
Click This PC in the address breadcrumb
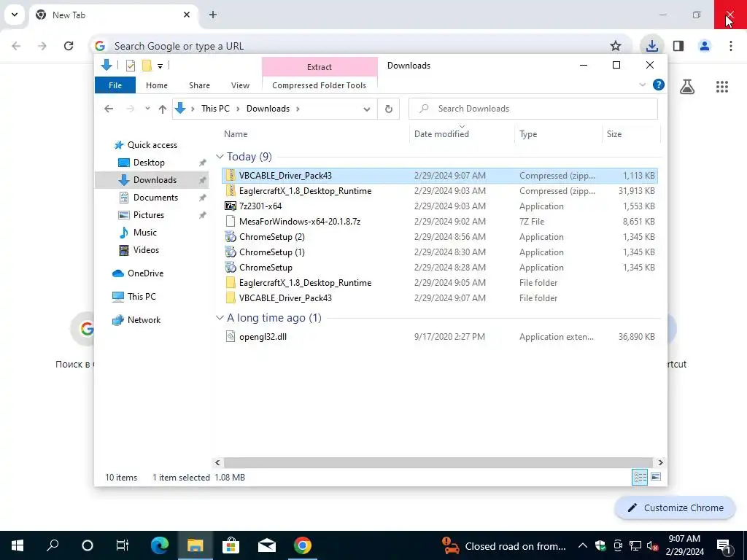(215, 109)
